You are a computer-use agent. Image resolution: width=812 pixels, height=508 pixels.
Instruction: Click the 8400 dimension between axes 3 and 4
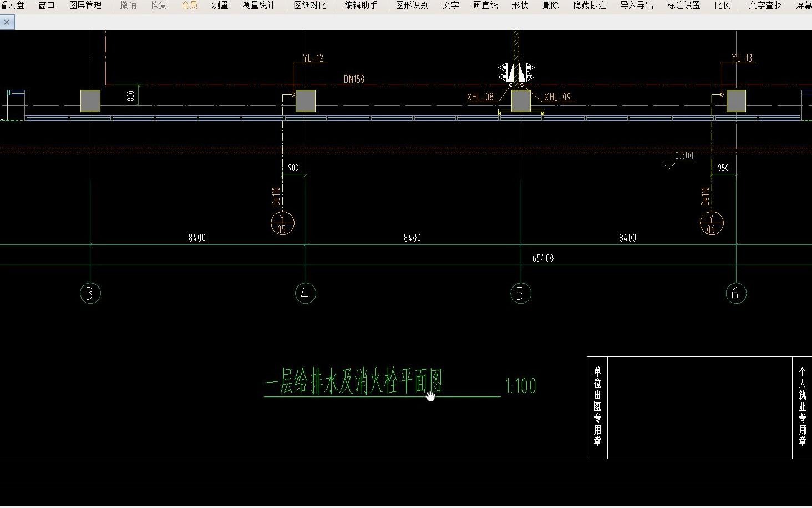(x=197, y=238)
